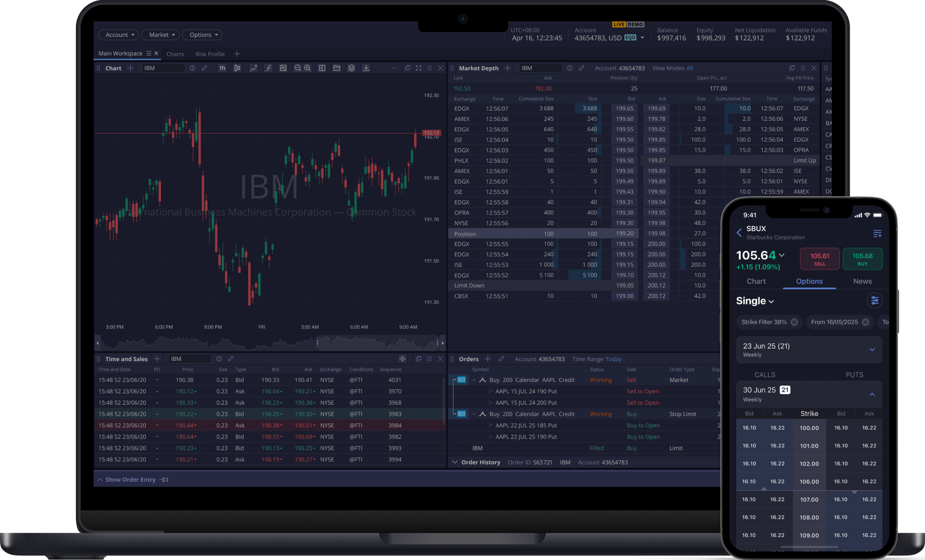
Task: Open the Chart panel hamburger menu
Action: [429, 68]
